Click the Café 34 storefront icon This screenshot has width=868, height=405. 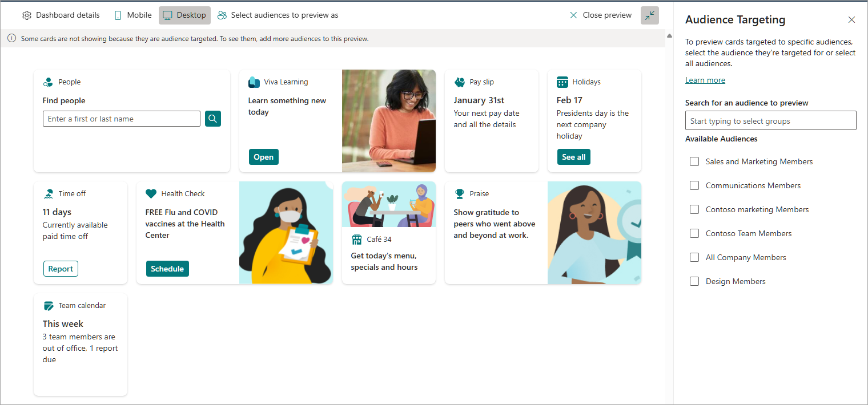coord(357,240)
